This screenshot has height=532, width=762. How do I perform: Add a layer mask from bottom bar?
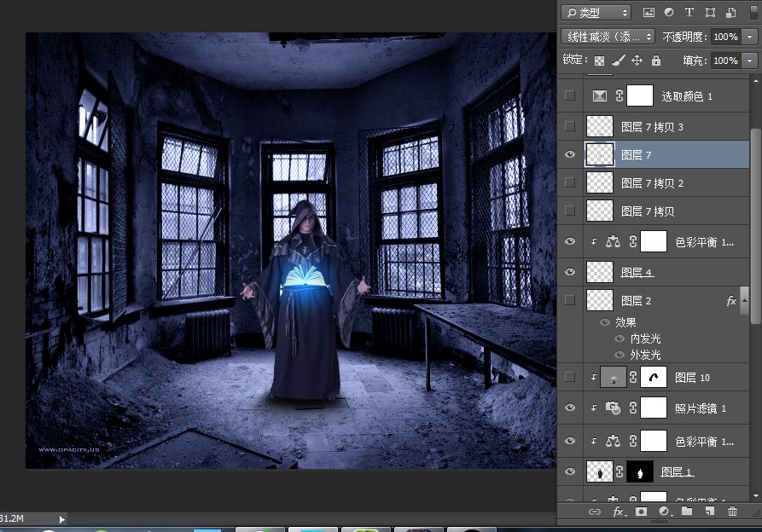point(641,512)
